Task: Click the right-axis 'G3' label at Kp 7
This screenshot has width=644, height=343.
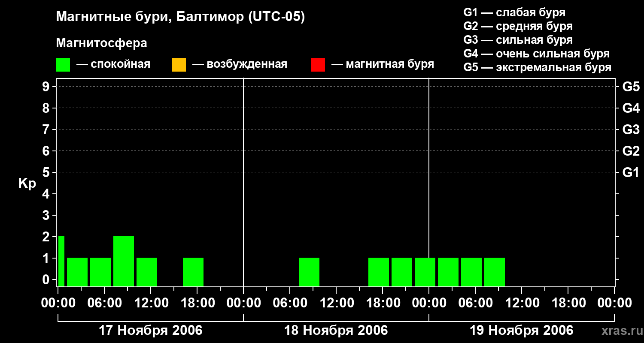Action: (x=631, y=129)
